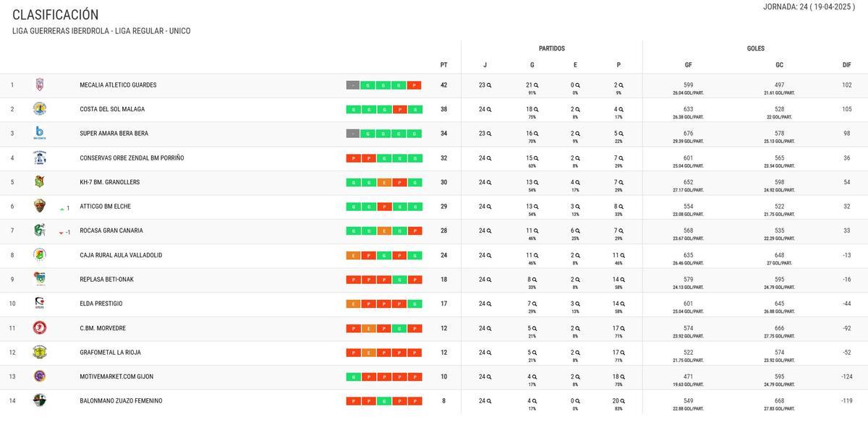Screen dimensions: 868x422
Task: Click the DIF goal difference column header
Action: 846,65
